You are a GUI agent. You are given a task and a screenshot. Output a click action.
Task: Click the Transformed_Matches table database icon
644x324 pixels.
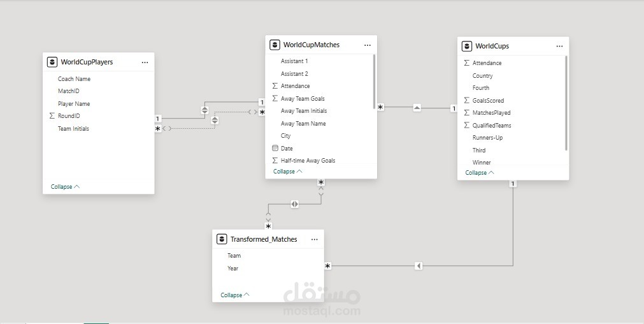click(222, 239)
